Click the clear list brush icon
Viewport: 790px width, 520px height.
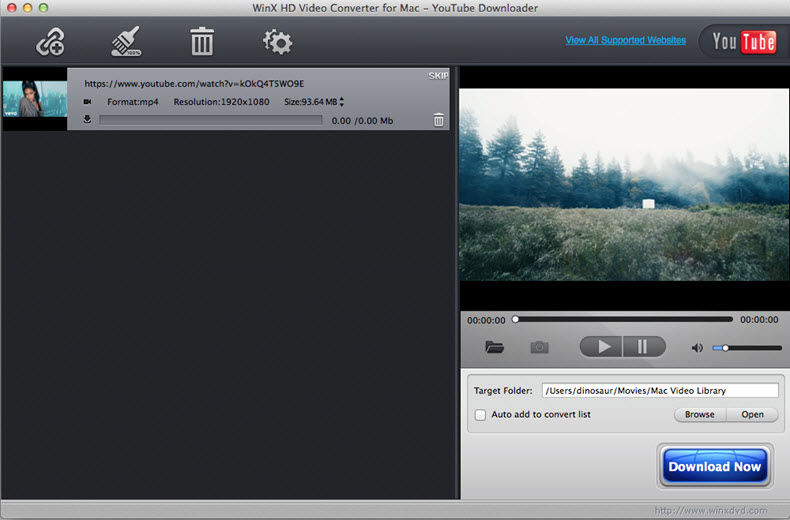tap(126, 42)
